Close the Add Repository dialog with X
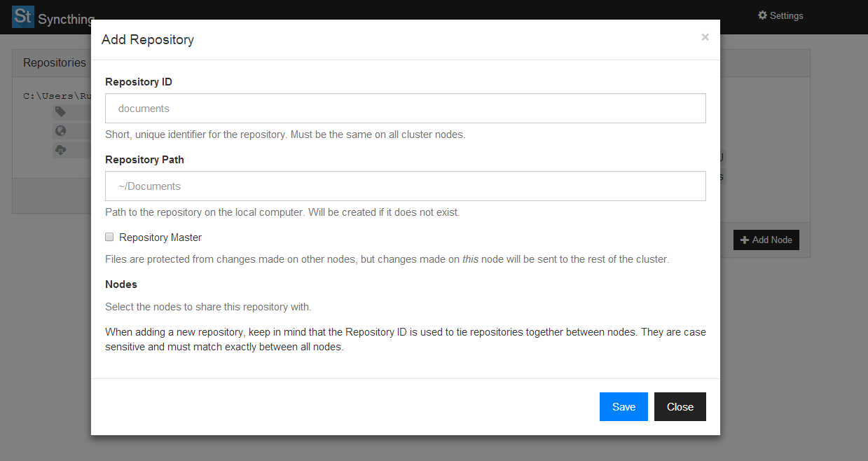The height and width of the screenshot is (461, 868). (705, 37)
